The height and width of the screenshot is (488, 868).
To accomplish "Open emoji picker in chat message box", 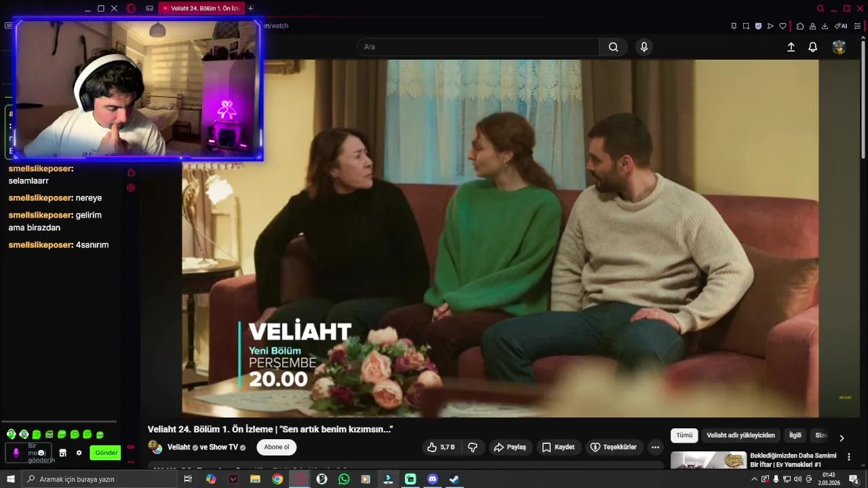I will [41, 453].
